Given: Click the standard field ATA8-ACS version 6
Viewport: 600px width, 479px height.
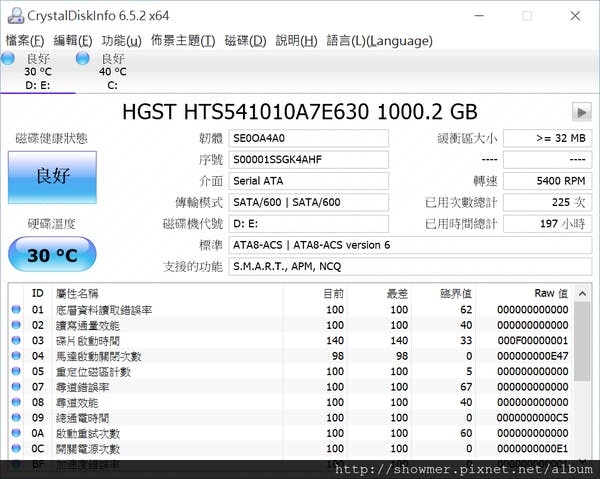Looking at the screenshot, I should point(410,245).
